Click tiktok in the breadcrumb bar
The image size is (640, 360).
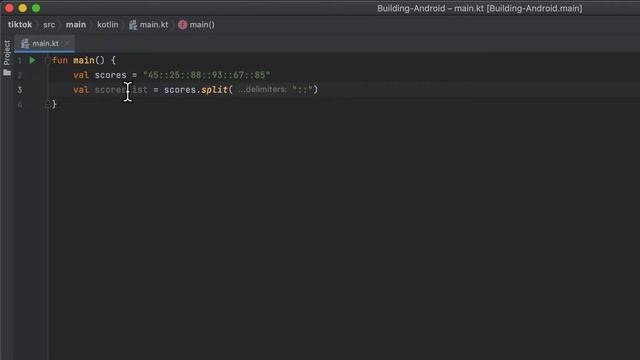point(20,24)
